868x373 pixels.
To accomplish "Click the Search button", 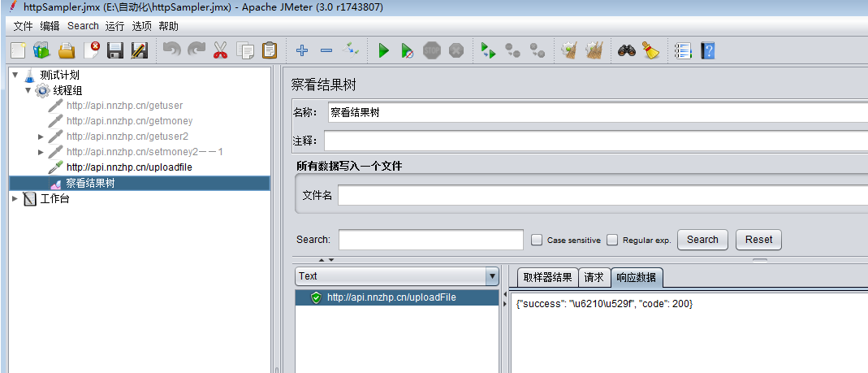I will coord(702,240).
